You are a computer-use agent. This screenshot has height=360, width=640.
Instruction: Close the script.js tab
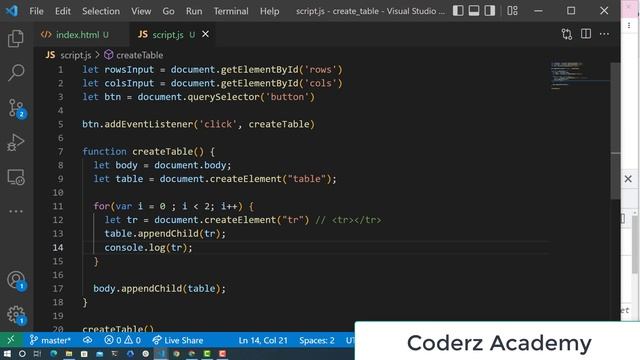(205, 34)
